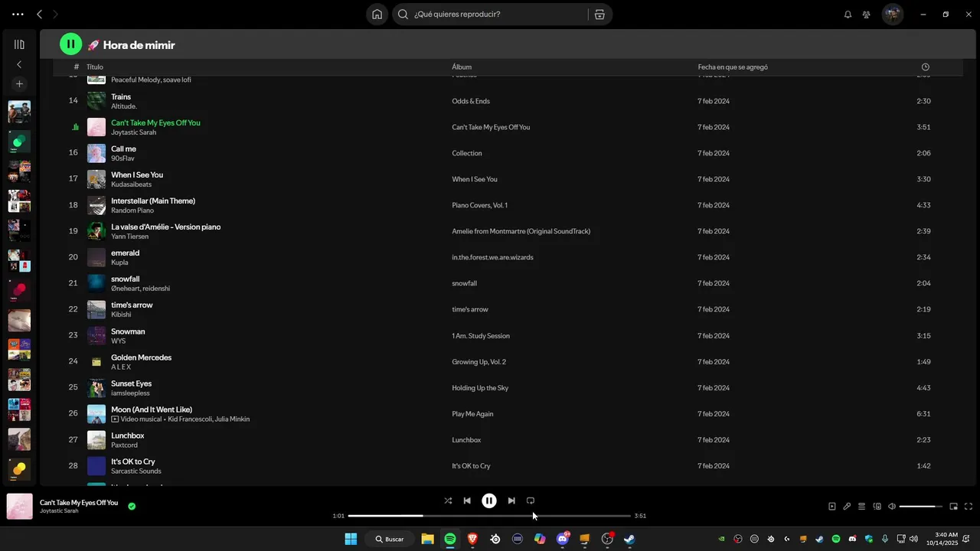Viewport: 980px width, 551px height.
Task: Open the album time's arrow
Action: point(470,309)
